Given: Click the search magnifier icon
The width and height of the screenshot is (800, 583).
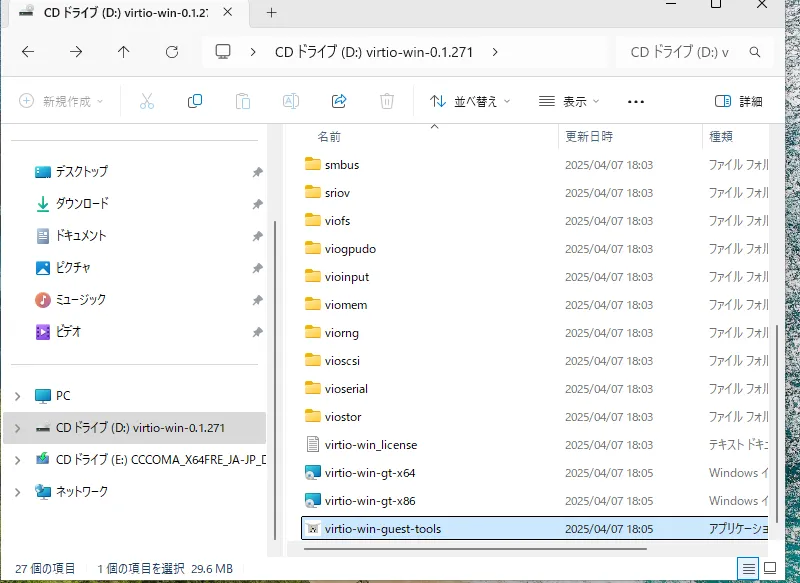Looking at the screenshot, I should click(755, 52).
